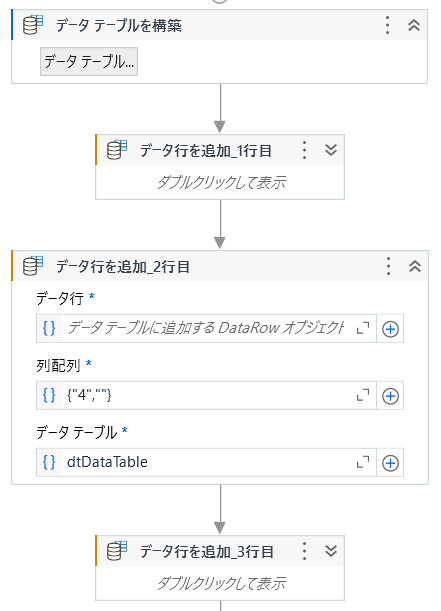Collapse the データ テーブルを構築 activity

[414, 25]
